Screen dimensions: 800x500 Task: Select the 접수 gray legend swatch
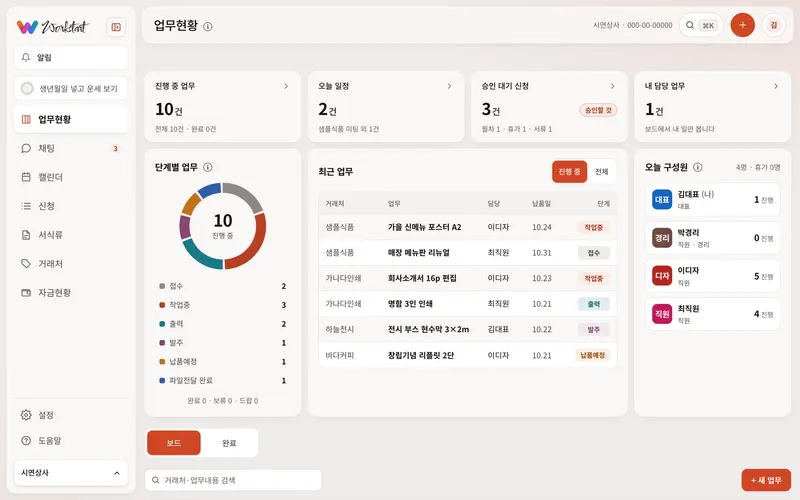(x=162, y=286)
